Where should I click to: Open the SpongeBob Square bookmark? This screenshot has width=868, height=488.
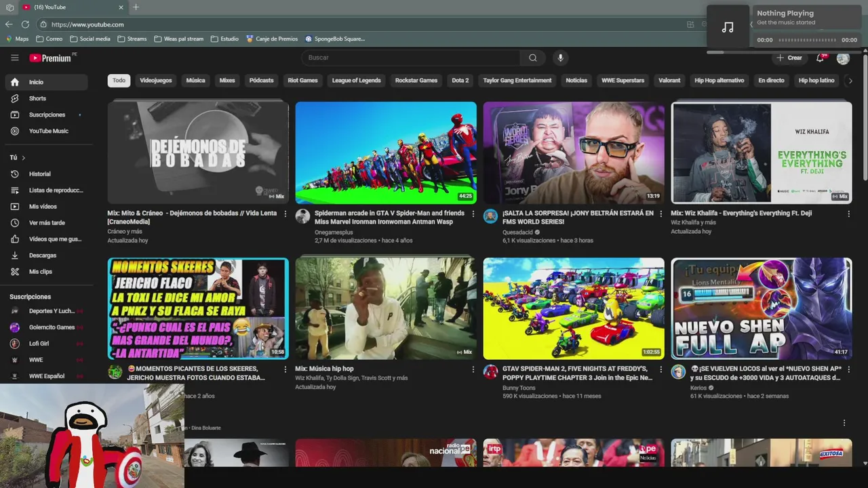pos(335,39)
